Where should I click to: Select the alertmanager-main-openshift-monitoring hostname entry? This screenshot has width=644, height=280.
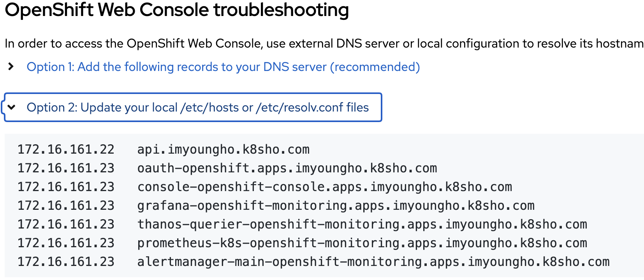click(373, 262)
